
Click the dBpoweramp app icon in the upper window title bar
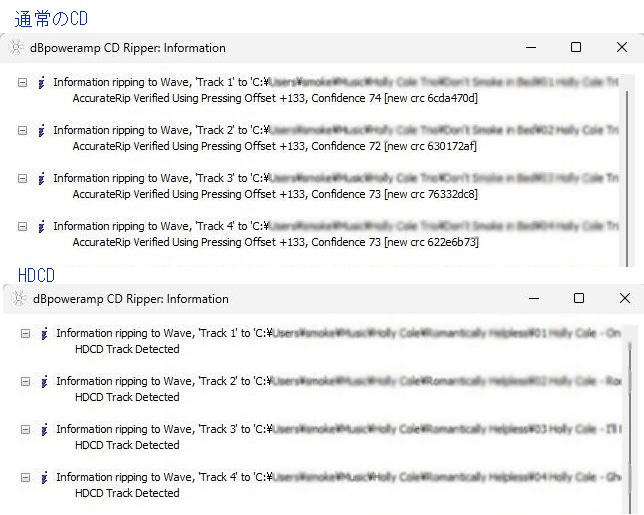pyautogui.click(x=16, y=47)
